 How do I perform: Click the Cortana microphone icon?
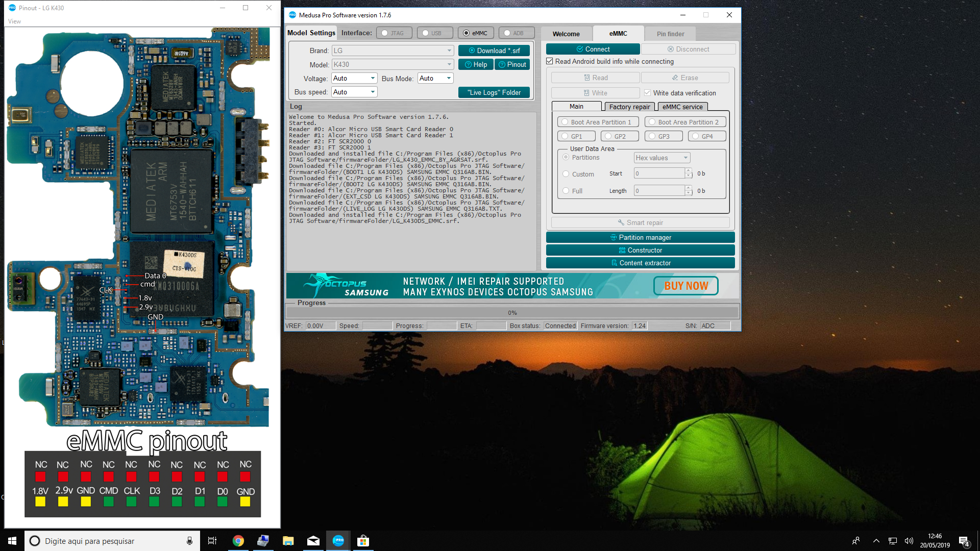[189, 541]
